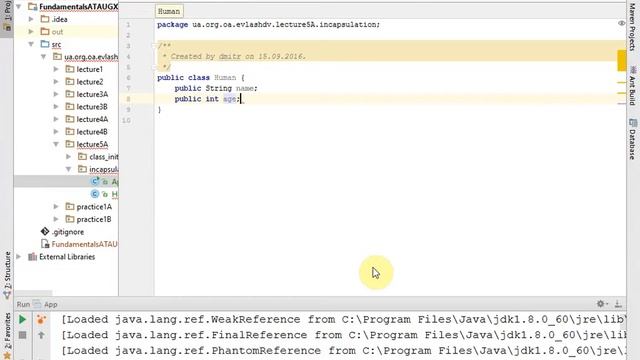Select the practice1A package label
The height and width of the screenshot is (360, 640).
pyautogui.click(x=94, y=207)
